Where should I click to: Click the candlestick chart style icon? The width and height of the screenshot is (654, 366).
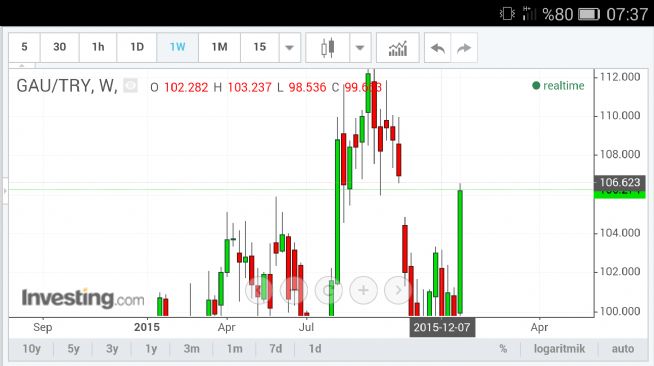tap(327, 48)
